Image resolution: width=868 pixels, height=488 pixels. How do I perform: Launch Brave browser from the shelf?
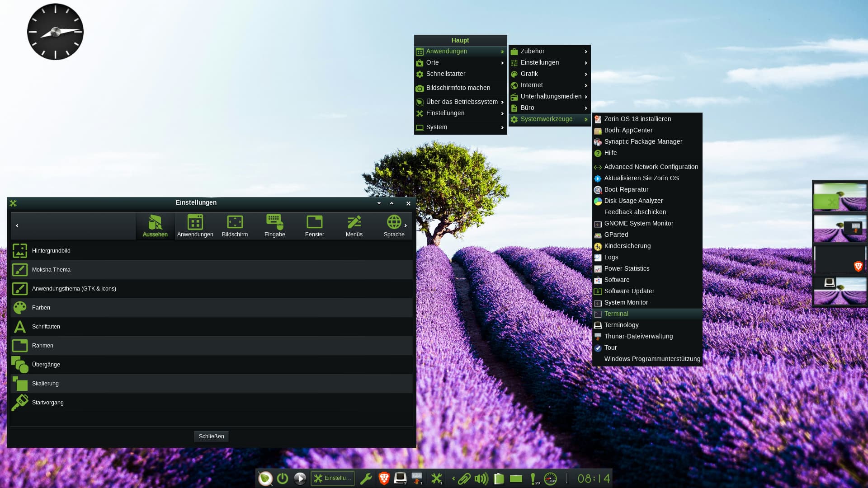click(384, 479)
